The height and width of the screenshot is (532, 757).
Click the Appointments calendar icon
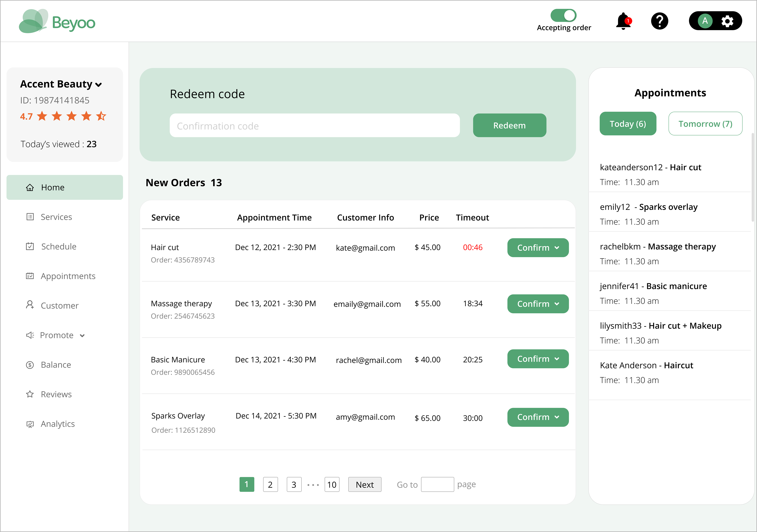(30, 276)
